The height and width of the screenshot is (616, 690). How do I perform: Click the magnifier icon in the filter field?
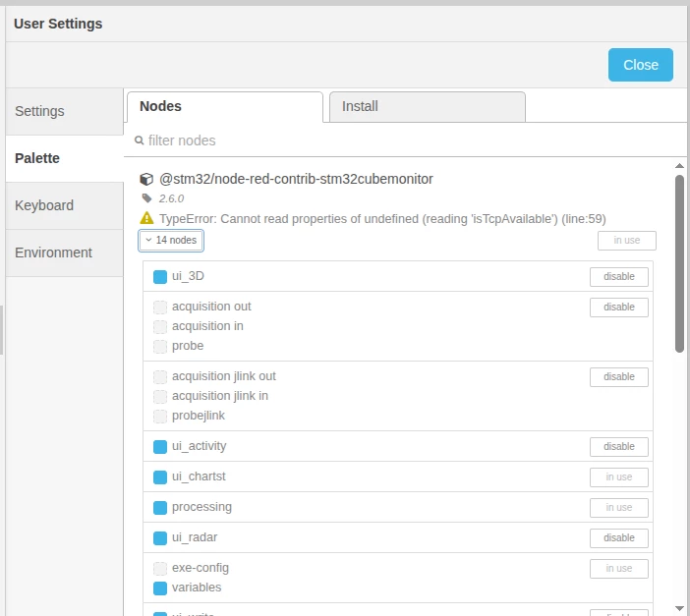[x=139, y=140]
